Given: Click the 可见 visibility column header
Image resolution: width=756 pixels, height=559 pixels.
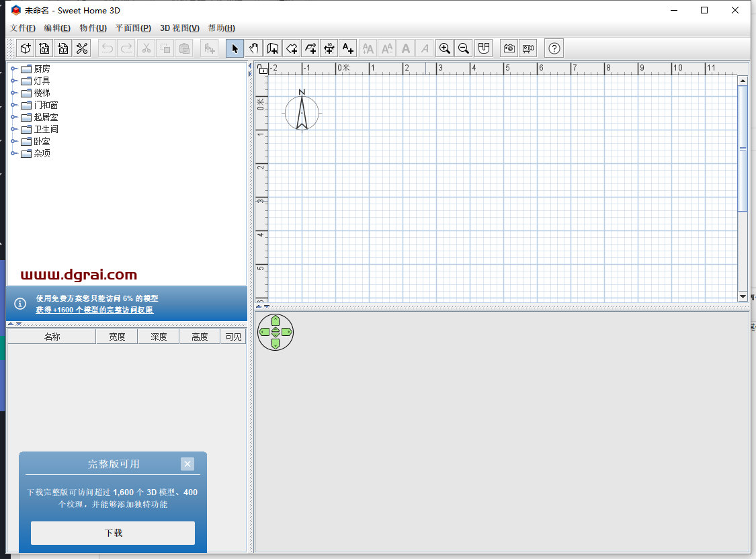Looking at the screenshot, I should point(233,337).
